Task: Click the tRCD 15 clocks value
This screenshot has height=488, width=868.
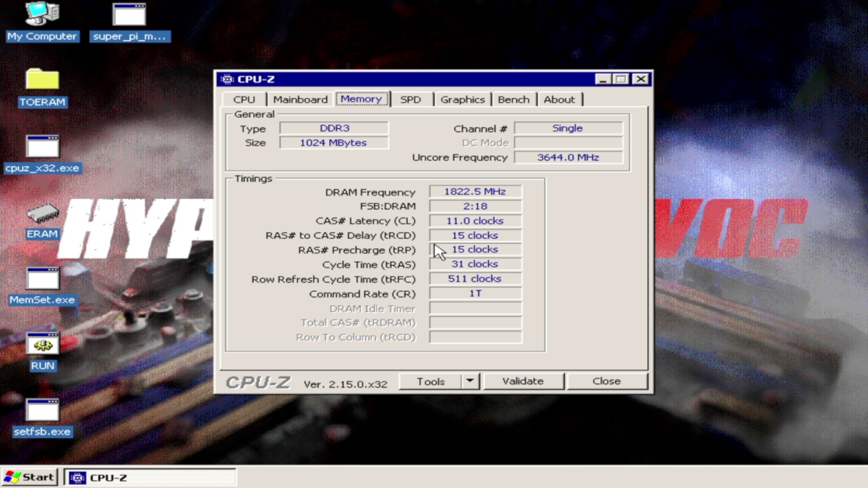Action: tap(476, 235)
